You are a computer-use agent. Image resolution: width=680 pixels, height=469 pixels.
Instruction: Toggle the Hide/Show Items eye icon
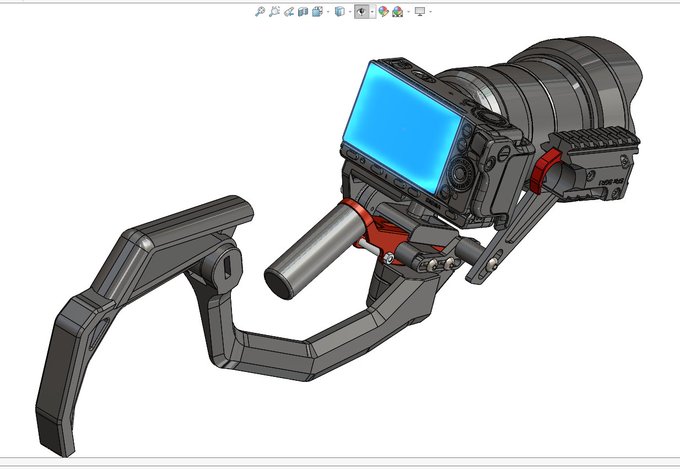click(x=361, y=12)
